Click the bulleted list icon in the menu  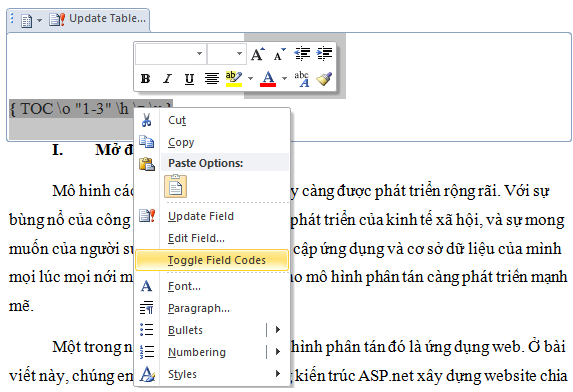(147, 330)
